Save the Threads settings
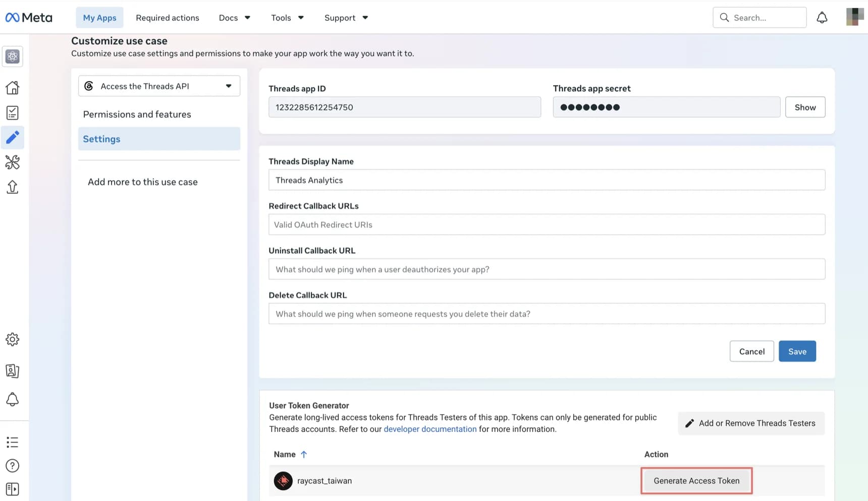This screenshot has width=868, height=501. tap(797, 352)
